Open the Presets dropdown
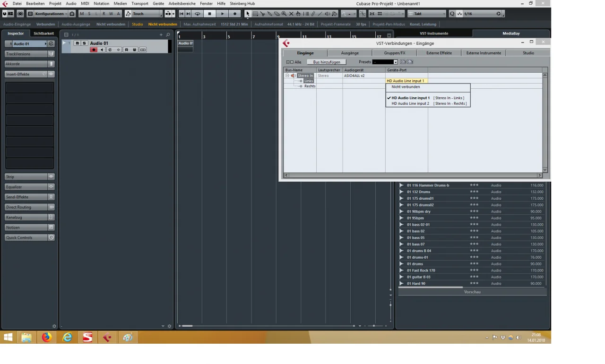Viewport: 605px width, 364px height. tap(385, 62)
